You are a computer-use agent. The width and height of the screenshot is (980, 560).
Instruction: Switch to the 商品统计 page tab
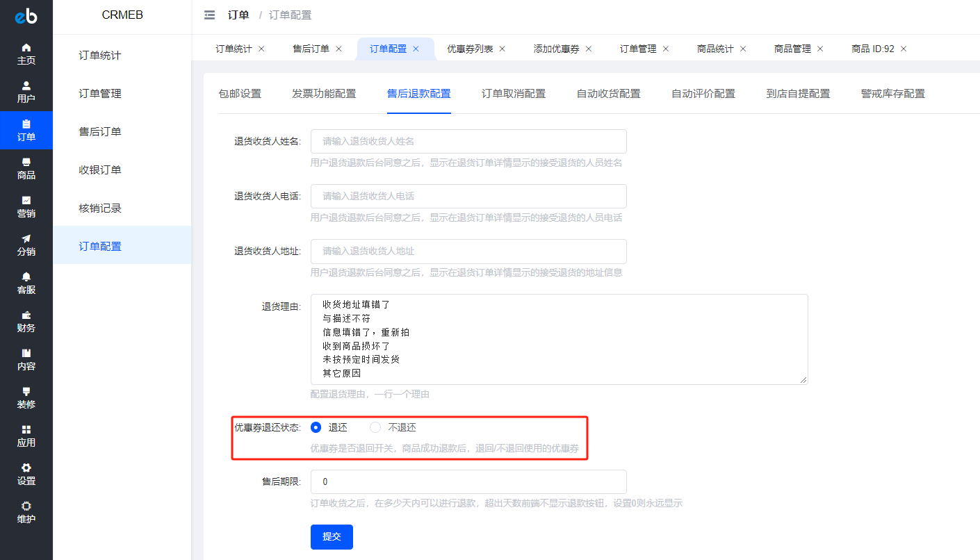pos(715,49)
